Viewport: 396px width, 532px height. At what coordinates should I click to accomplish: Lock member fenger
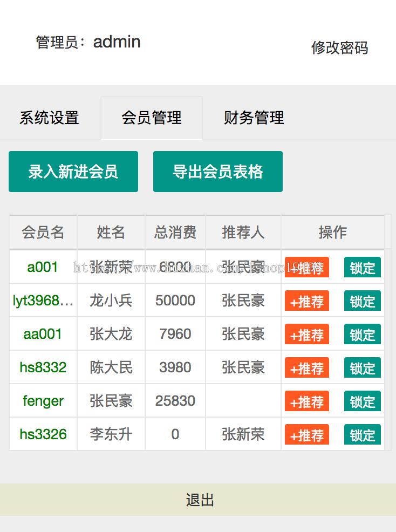(363, 401)
